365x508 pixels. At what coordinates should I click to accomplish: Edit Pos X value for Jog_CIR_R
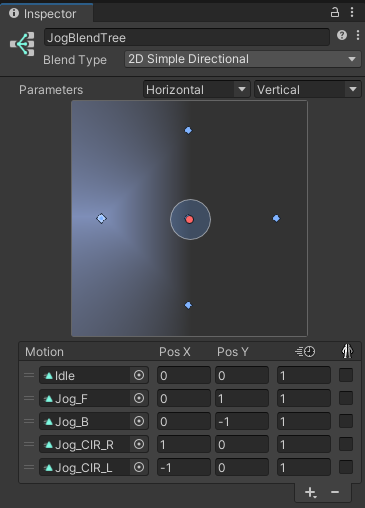(x=184, y=444)
